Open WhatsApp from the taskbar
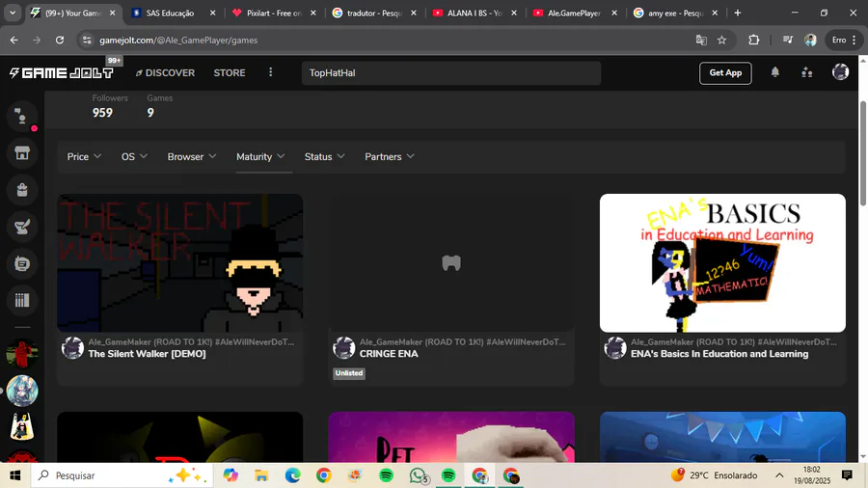This screenshot has width=868, height=488. click(x=418, y=475)
